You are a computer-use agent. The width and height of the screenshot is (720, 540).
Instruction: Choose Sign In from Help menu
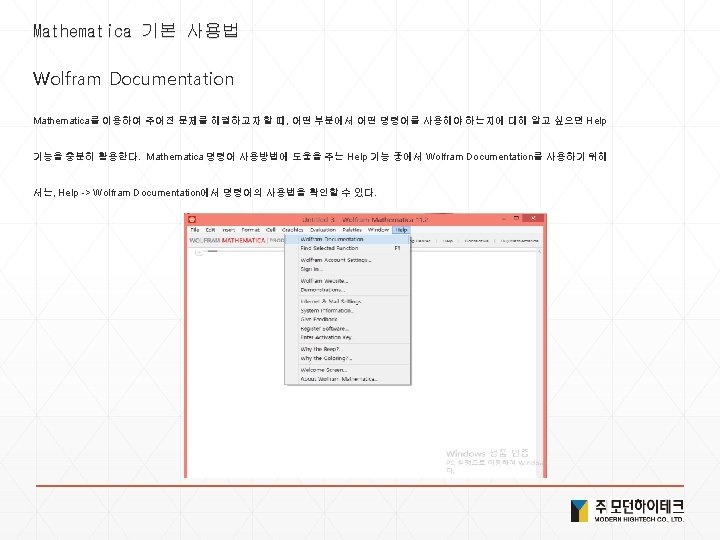(x=348, y=269)
